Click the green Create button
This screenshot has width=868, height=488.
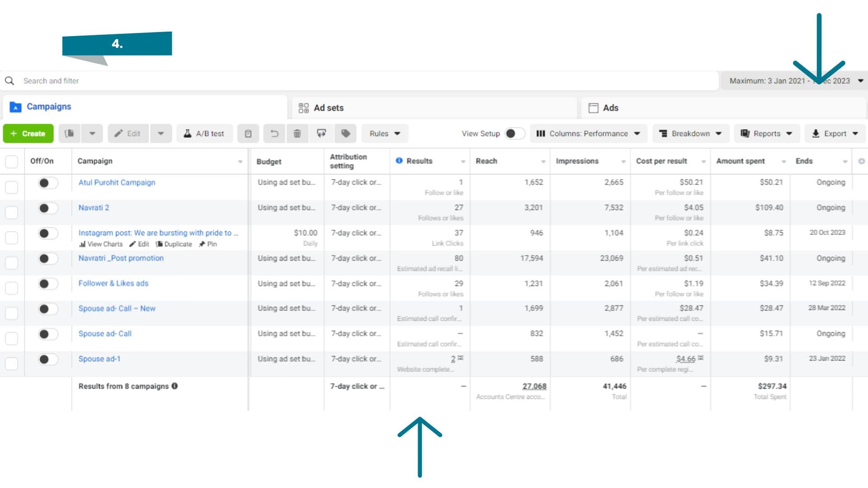click(28, 133)
